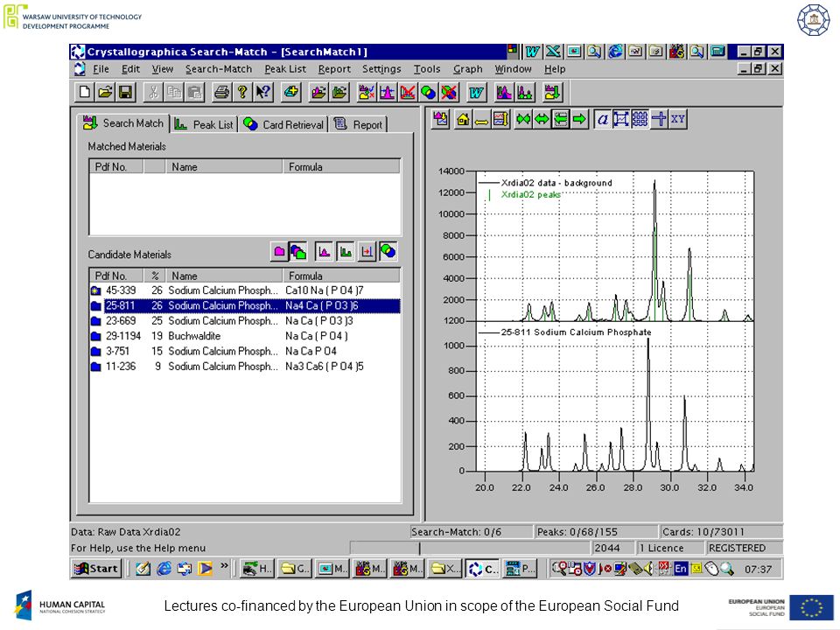Open the Tools menu
Screen dimensions: 840x630
pyautogui.click(x=427, y=68)
